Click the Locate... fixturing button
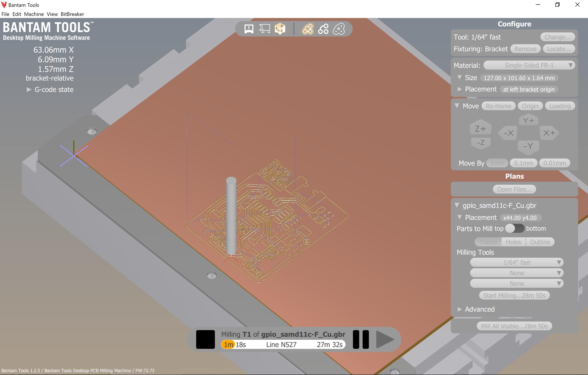588x375 pixels. point(559,49)
